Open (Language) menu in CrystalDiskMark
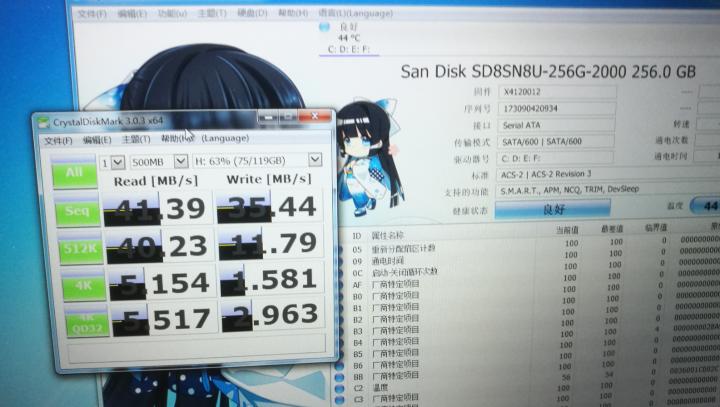 pyautogui.click(x=225, y=138)
